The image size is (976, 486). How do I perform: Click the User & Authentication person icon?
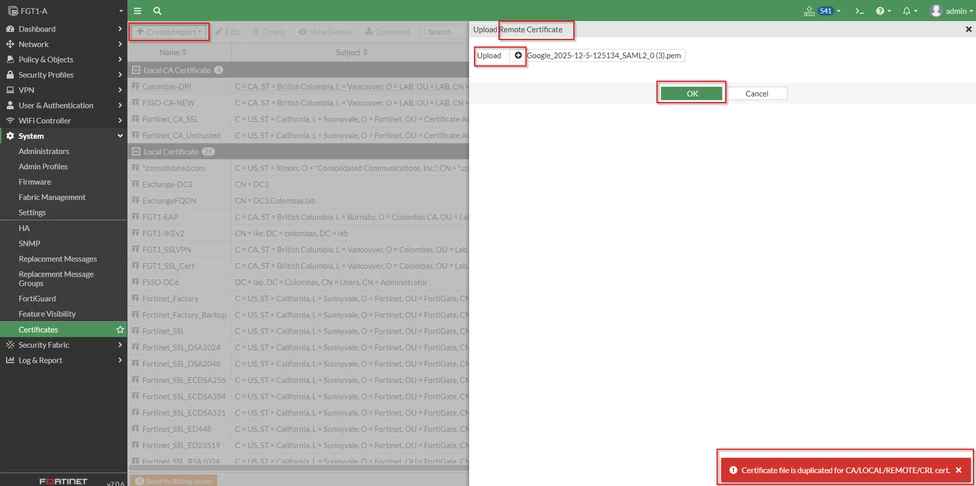click(10, 105)
